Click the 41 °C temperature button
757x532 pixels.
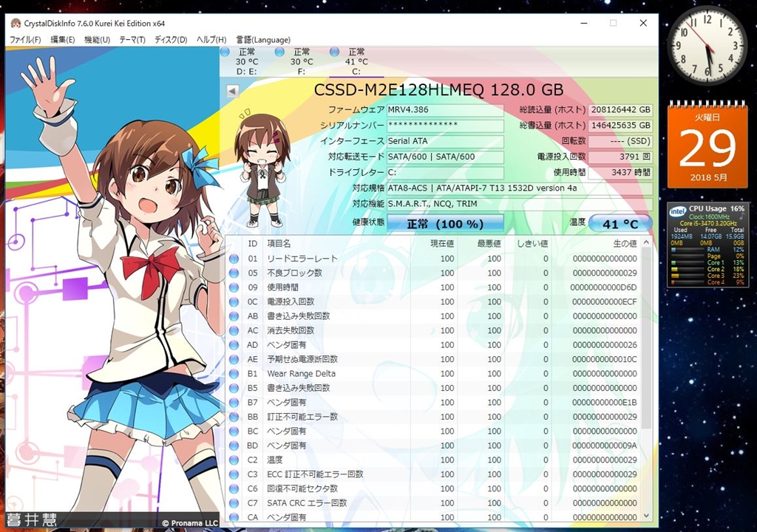click(620, 224)
